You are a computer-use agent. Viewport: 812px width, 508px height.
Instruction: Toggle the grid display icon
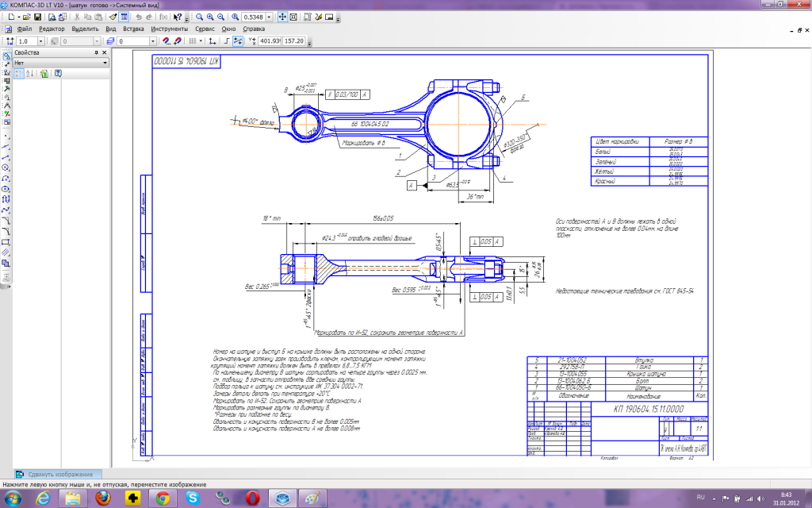[x=192, y=41]
